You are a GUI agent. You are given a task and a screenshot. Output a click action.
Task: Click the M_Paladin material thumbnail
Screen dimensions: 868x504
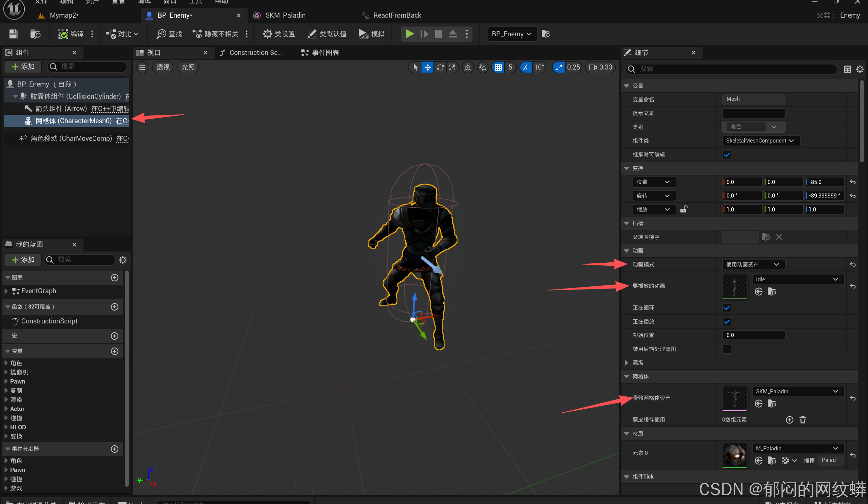point(734,455)
